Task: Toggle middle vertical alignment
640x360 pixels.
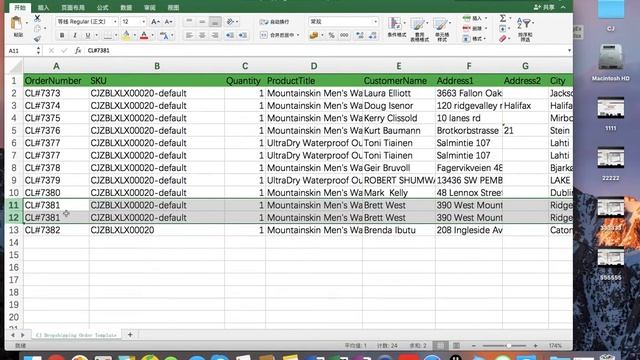Action: tap(202, 22)
